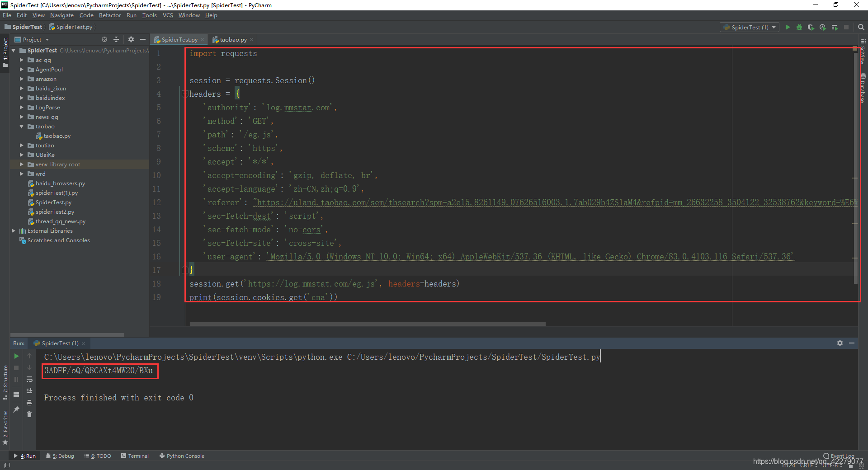Screen dimensions: 868x470
Task: Toggle tool window bars icon in status bar corner
Action: [x=7, y=465]
